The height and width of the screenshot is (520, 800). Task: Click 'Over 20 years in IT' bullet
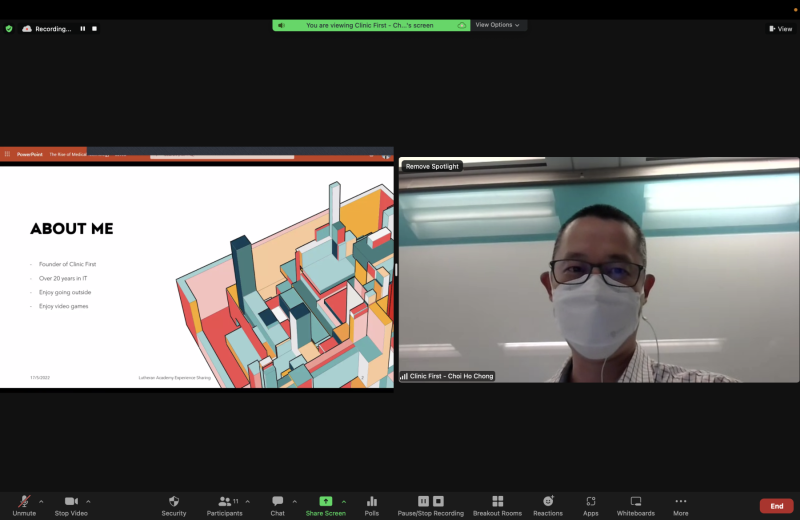coord(63,278)
